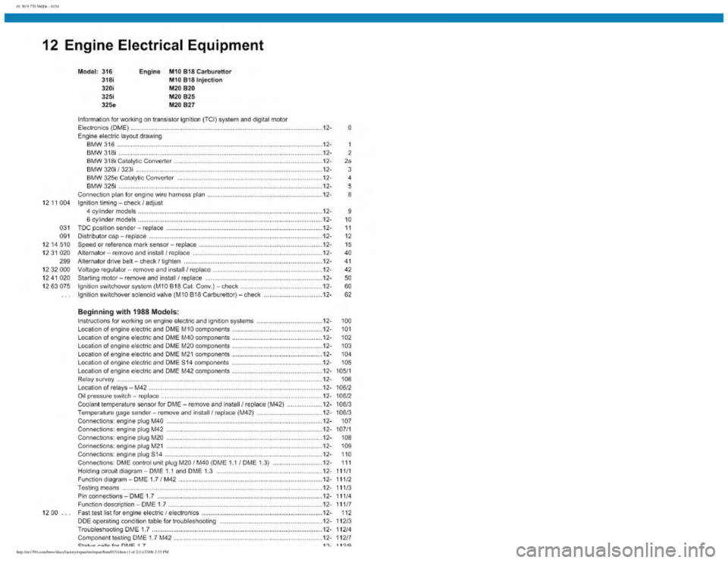
Task: Click group code '12 11 004'
Action: point(56,203)
